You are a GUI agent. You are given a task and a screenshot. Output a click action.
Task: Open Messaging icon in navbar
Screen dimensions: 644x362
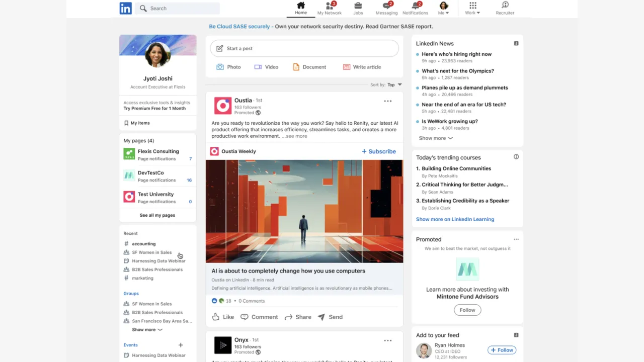point(386,6)
